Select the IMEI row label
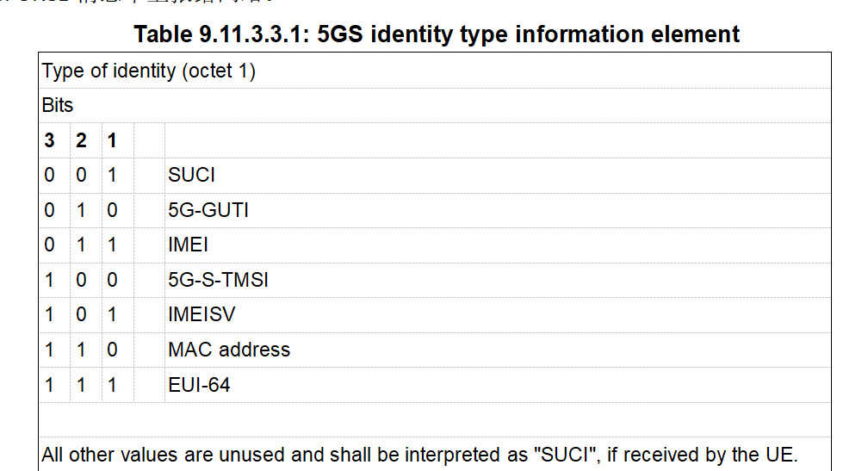Image resolution: width=868 pixels, height=471 pixels. [189, 245]
